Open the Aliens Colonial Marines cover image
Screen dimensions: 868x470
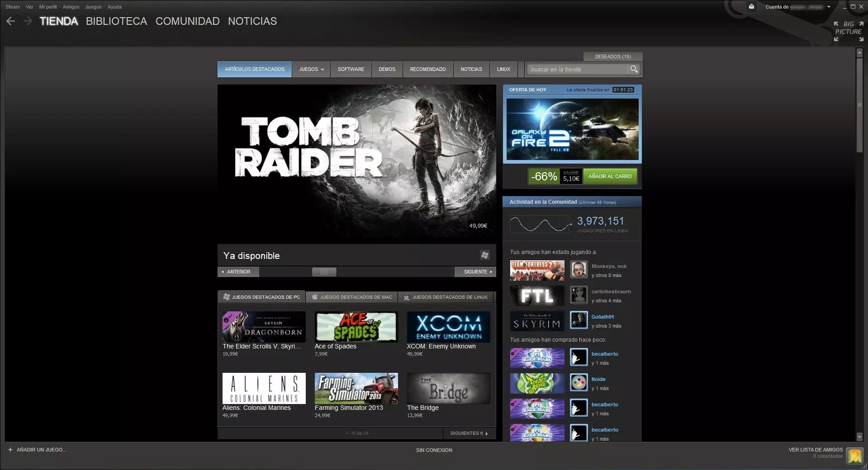tap(264, 388)
